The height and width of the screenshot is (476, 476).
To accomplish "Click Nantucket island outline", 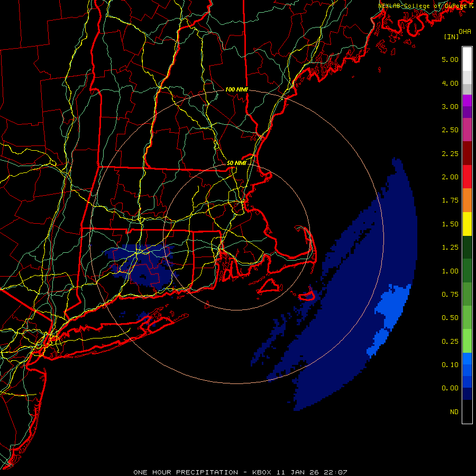I will [307, 295].
